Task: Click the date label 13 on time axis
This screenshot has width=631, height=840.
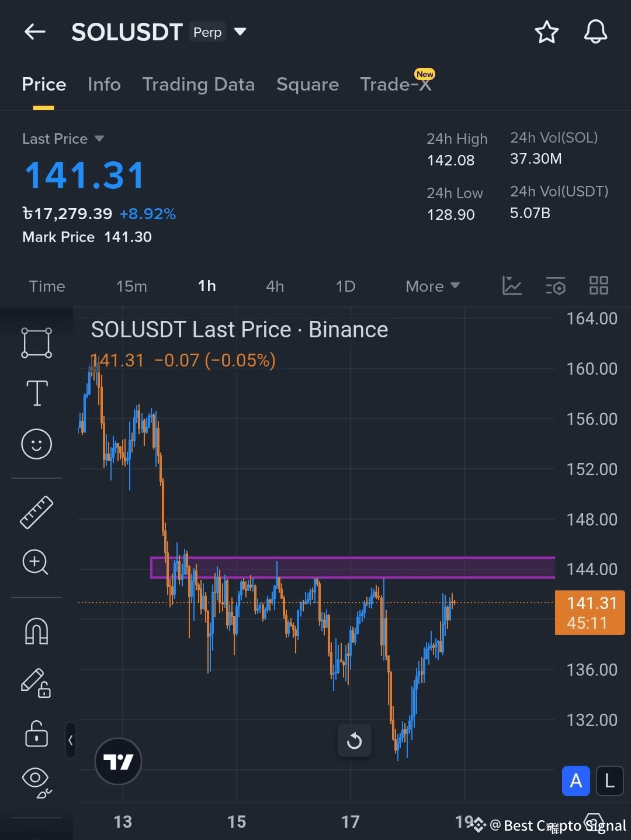Action: [x=123, y=822]
